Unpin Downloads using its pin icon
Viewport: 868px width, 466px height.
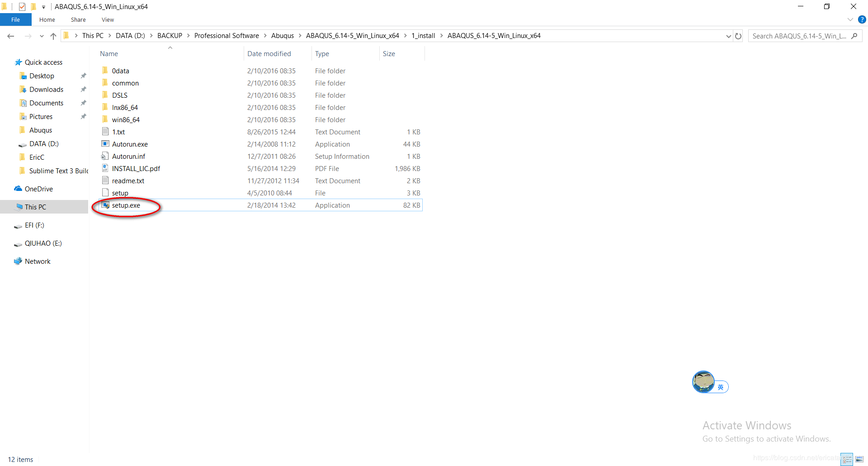coord(83,89)
